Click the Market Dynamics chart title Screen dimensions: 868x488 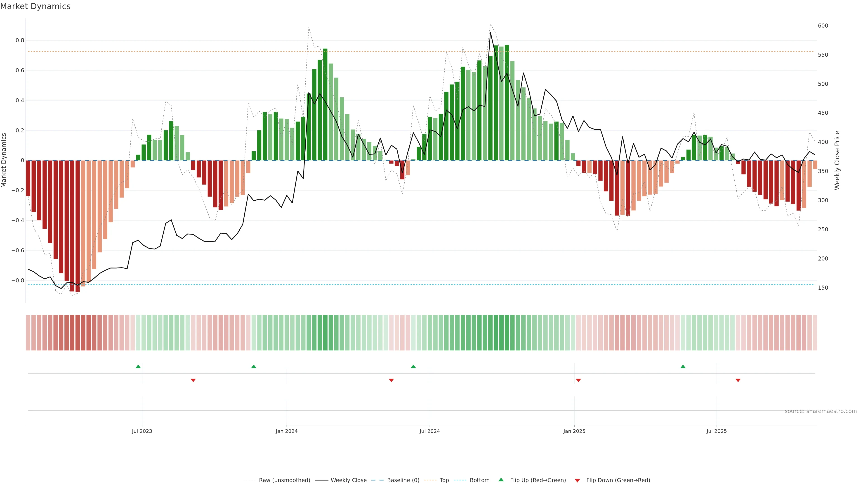[35, 6]
